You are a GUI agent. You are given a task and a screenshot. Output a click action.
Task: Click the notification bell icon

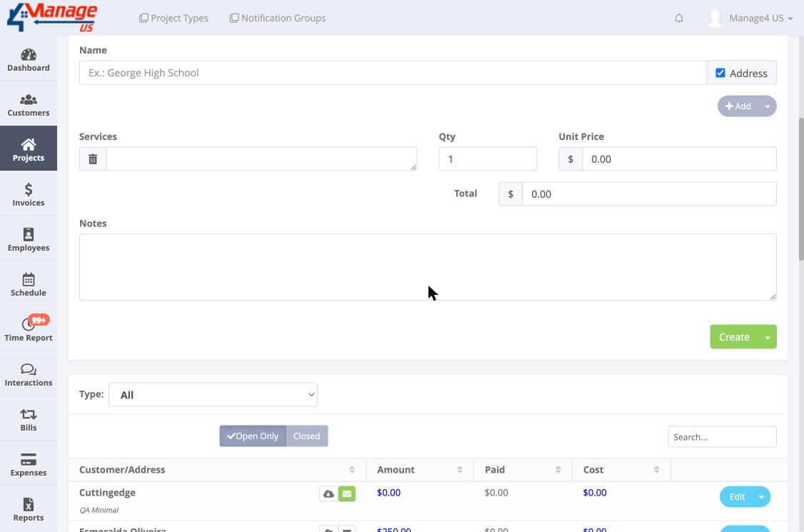[678, 19]
